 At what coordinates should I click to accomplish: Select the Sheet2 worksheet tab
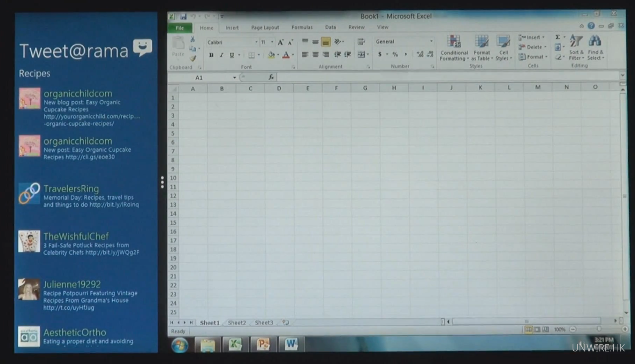tap(237, 323)
